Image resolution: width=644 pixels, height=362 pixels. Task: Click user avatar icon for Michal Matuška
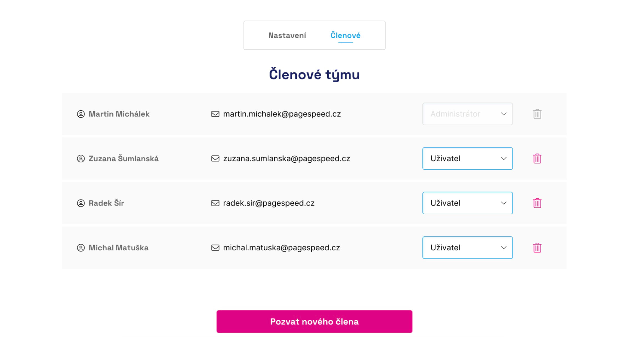(x=81, y=248)
